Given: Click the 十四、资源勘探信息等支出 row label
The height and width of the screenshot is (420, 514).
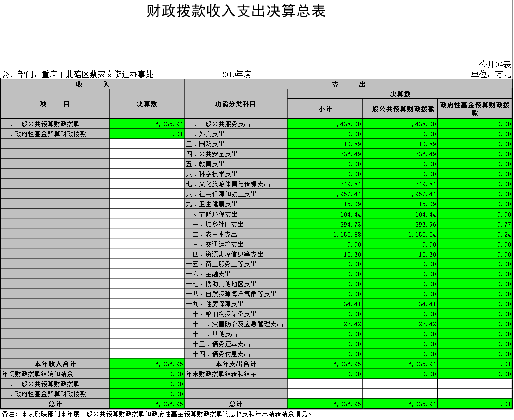Looking at the screenshot, I should tap(224, 254).
